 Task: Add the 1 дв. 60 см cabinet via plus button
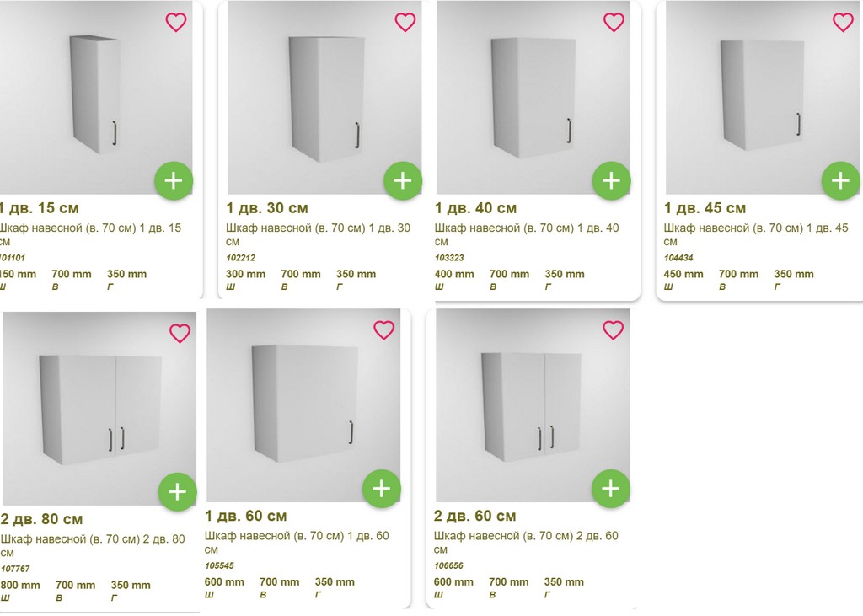[x=381, y=489]
